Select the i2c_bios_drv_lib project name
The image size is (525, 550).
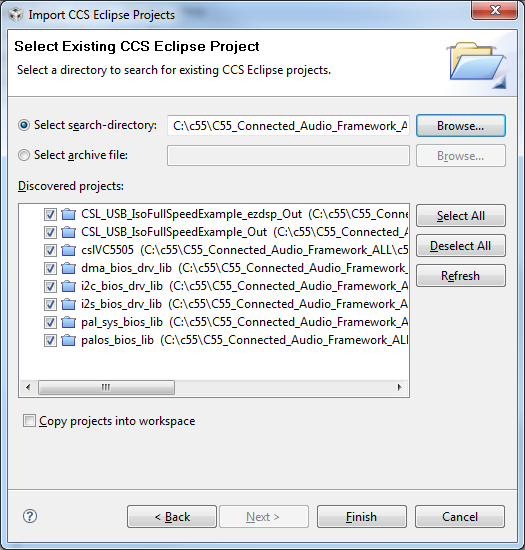pyautogui.click(x=122, y=286)
